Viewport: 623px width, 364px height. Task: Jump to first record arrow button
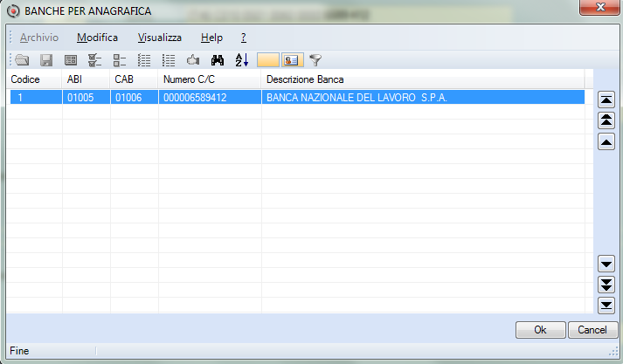[x=606, y=100]
